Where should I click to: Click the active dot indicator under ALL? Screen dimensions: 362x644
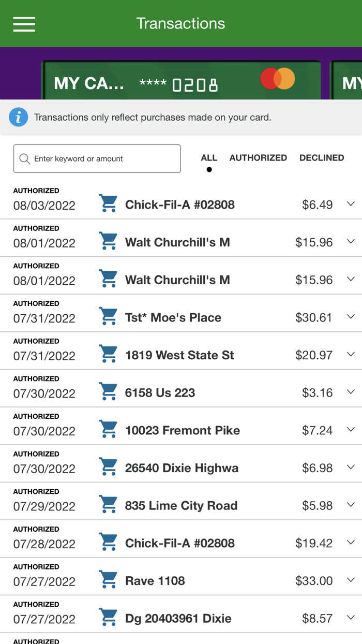[x=209, y=169]
